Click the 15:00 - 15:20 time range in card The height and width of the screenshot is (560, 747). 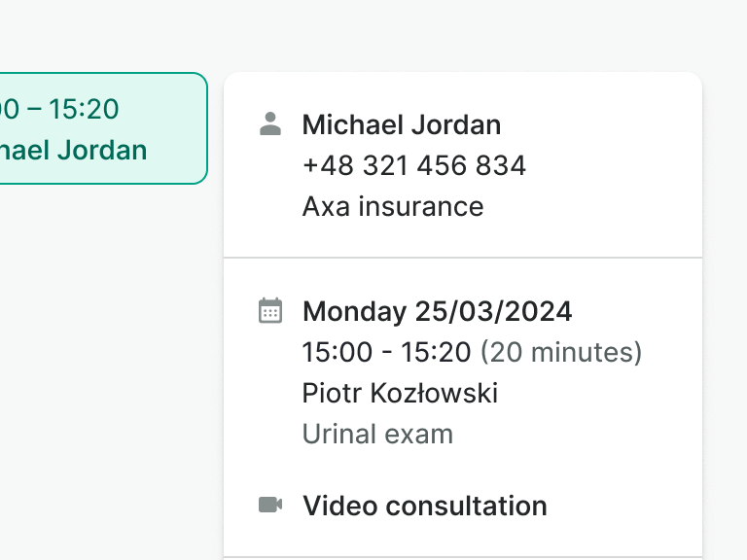387,352
